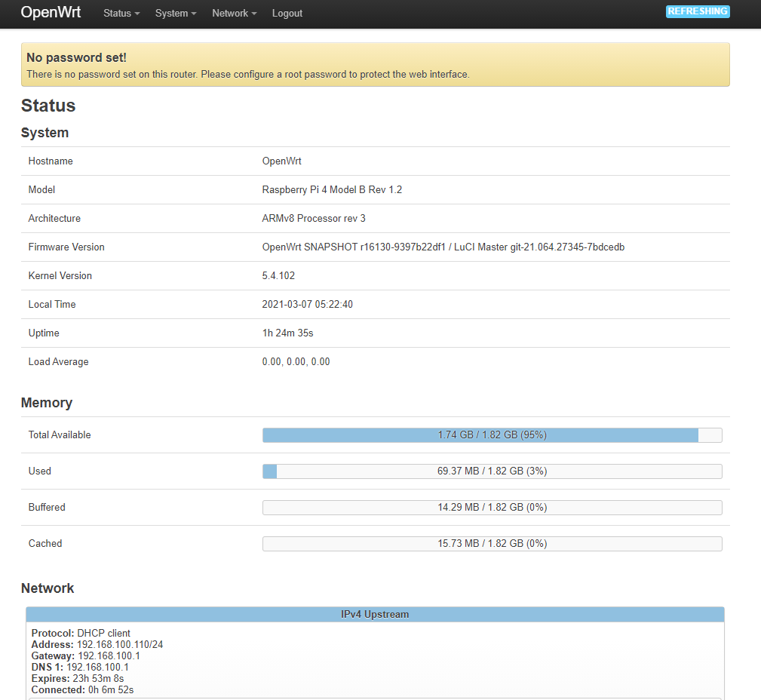Click the No password set warning banner
The width and height of the screenshot is (761, 700).
point(375,65)
